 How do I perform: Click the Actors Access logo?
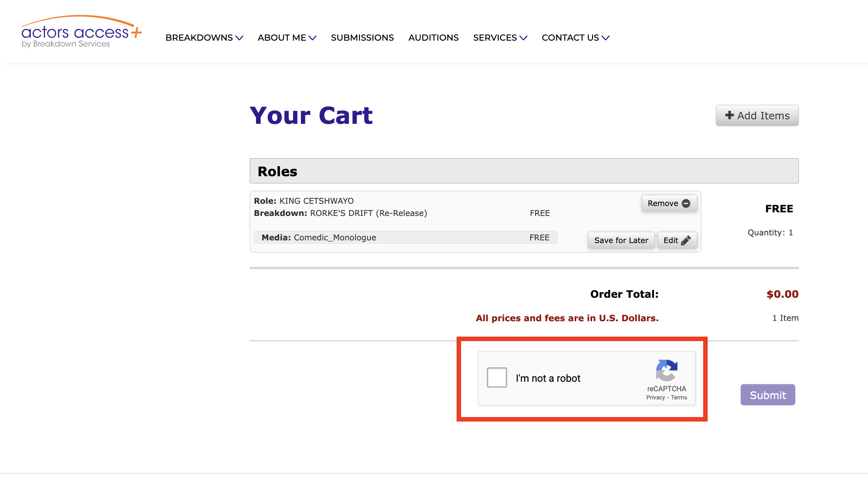pos(81,32)
